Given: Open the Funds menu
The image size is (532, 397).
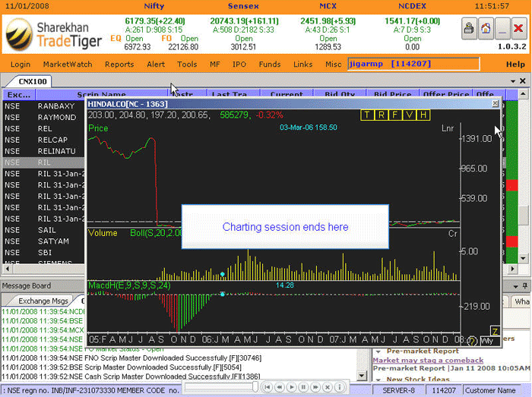Looking at the screenshot, I should pyautogui.click(x=270, y=65).
